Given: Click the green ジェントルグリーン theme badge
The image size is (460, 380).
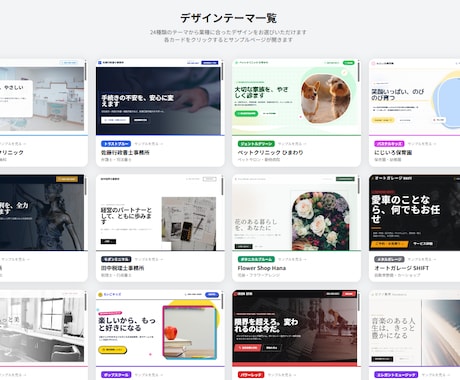Looking at the screenshot, I should pyautogui.click(x=256, y=144).
